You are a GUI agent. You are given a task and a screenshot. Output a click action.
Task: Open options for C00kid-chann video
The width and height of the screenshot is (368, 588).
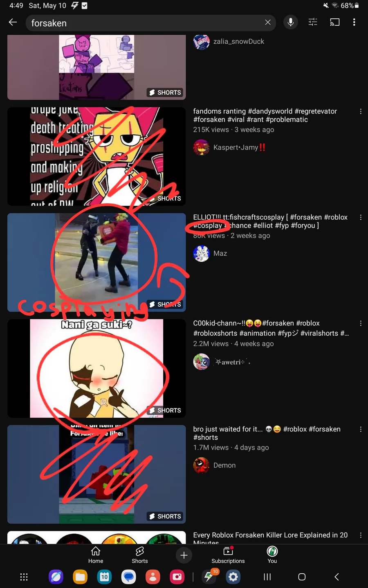[x=361, y=323]
